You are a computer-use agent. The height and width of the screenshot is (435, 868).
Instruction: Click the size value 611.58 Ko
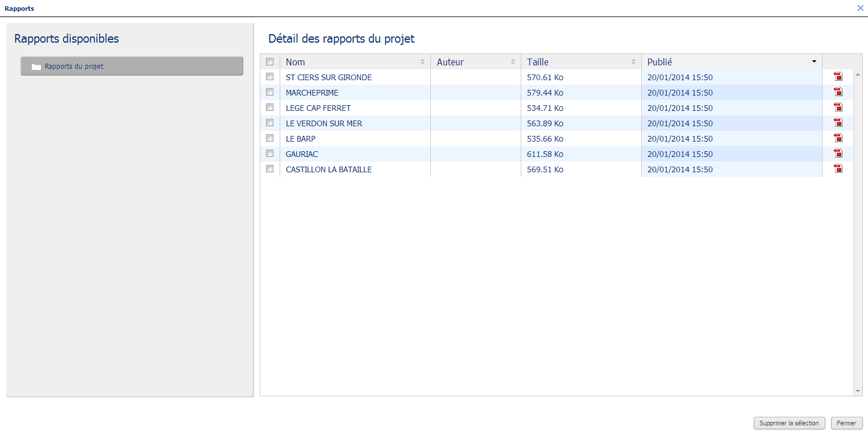(545, 154)
